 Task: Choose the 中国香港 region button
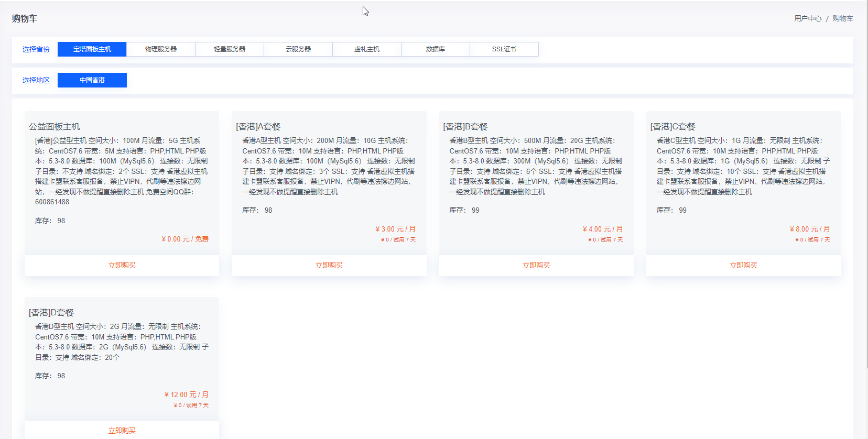click(x=92, y=80)
